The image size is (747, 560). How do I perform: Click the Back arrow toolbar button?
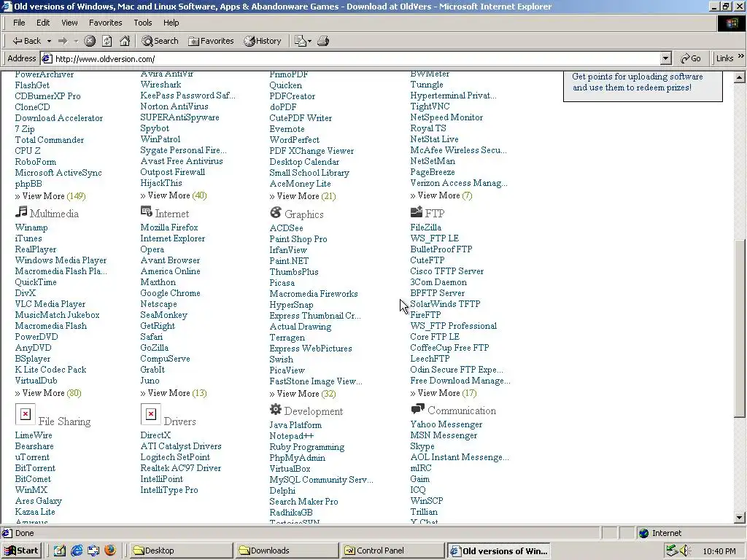27,41
